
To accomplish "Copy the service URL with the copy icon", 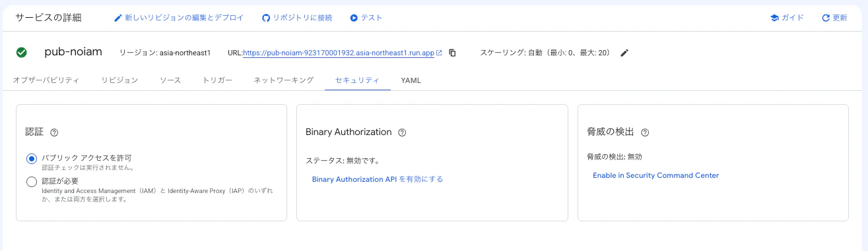I will 452,53.
